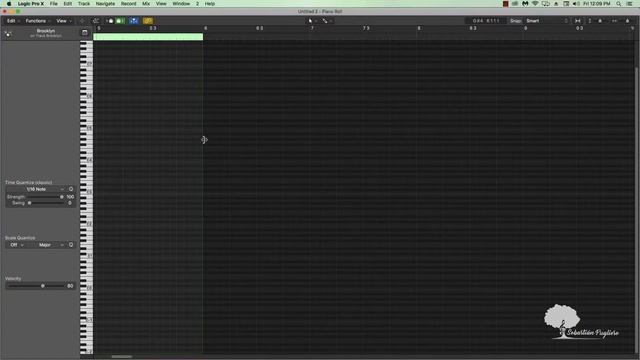
Task: Toggle the MIDI Draw automation icon
Action: (x=82, y=21)
